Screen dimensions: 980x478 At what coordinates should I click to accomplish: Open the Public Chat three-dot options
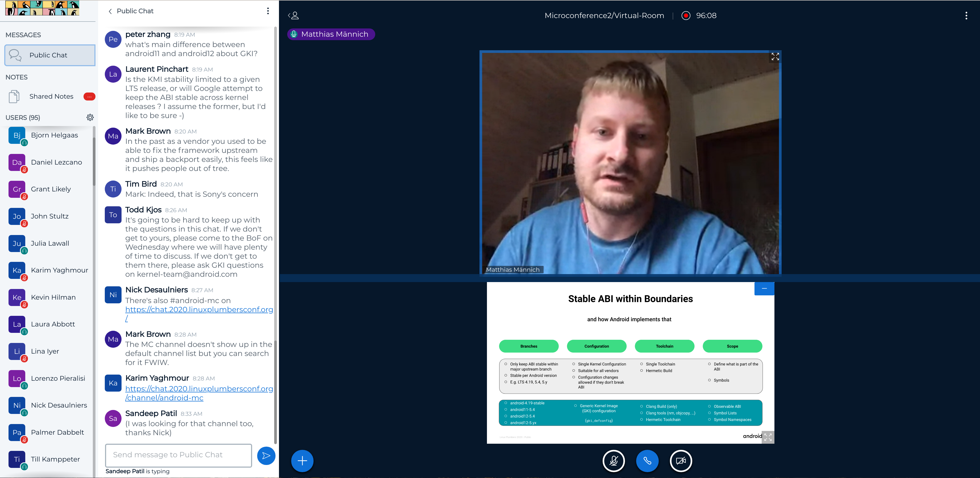[268, 11]
